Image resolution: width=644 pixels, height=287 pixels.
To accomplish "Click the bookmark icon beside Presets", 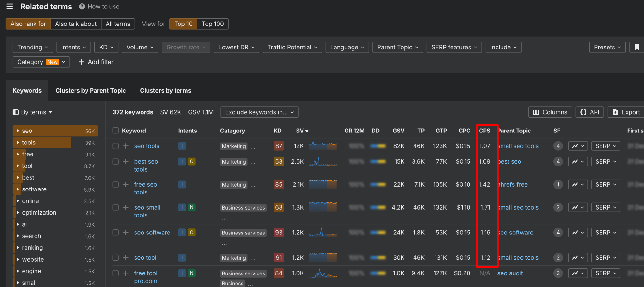I will tap(637, 47).
